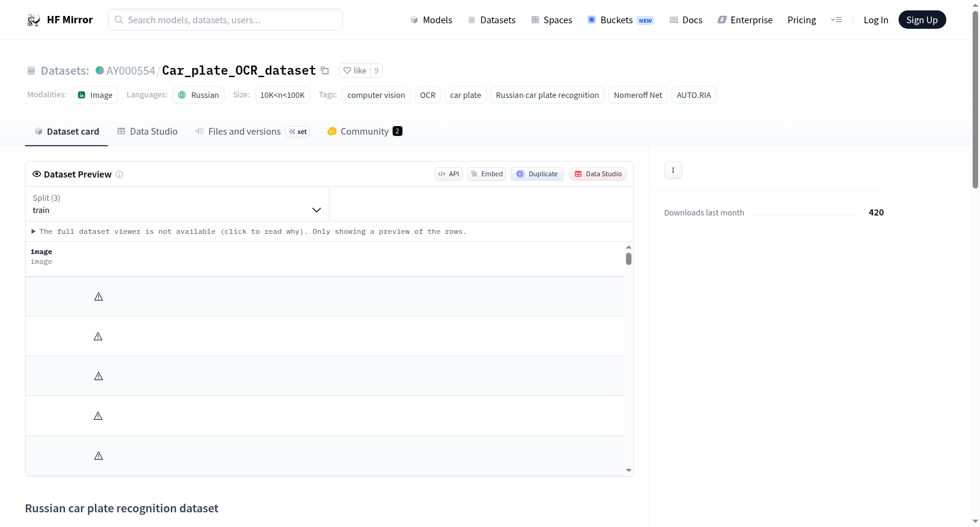This screenshot has height=527, width=980.
Task: Click the HF Mirror logo icon
Action: [34, 20]
